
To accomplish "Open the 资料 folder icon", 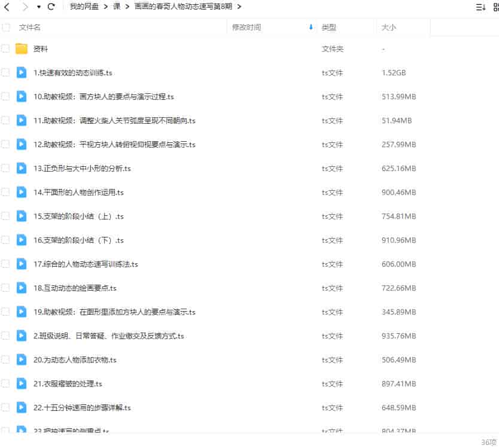I will tap(22, 48).
